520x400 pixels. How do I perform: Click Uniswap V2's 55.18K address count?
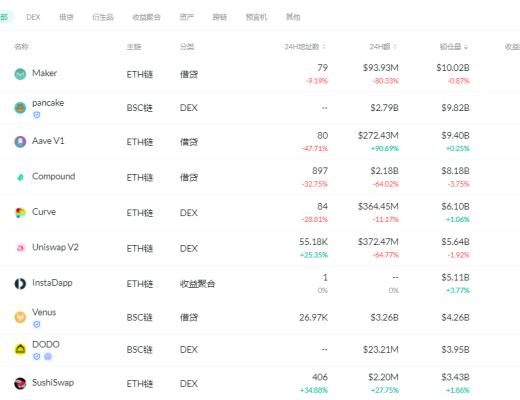tap(313, 242)
